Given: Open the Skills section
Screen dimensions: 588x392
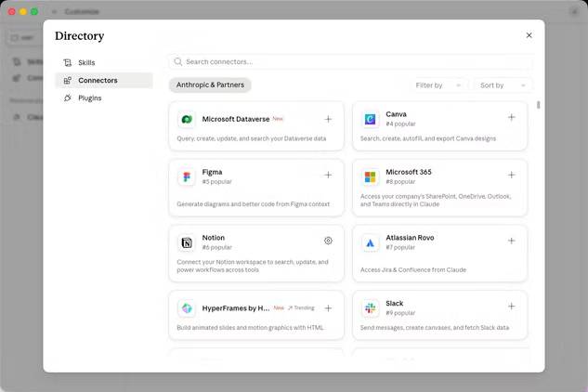Looking at the screenshot, I should (104, 62).
